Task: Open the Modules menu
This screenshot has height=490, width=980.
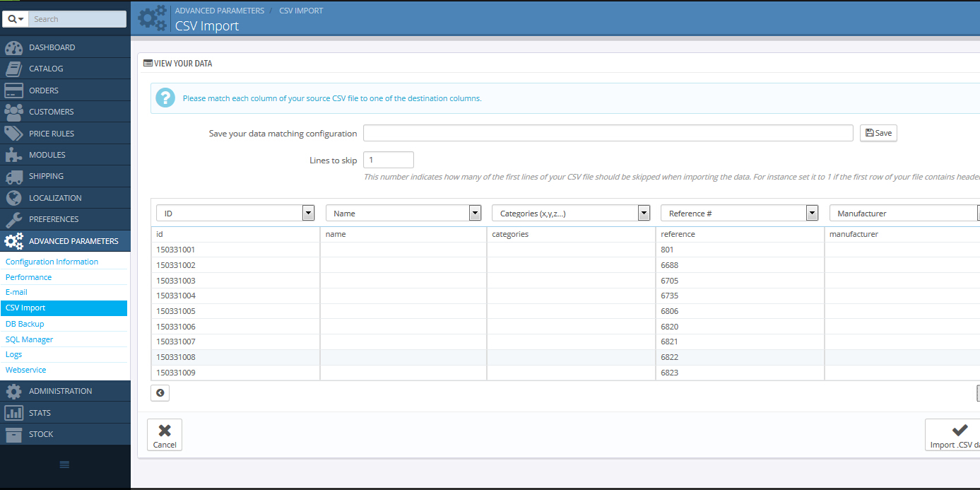Action: pyautogui.click(x=65, y=155)
